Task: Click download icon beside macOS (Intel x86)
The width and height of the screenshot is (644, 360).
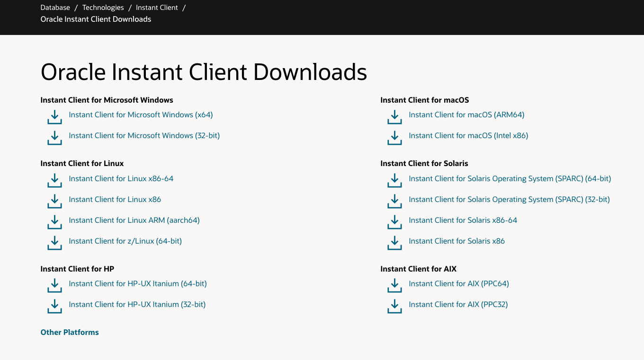Action: point(394,138)
